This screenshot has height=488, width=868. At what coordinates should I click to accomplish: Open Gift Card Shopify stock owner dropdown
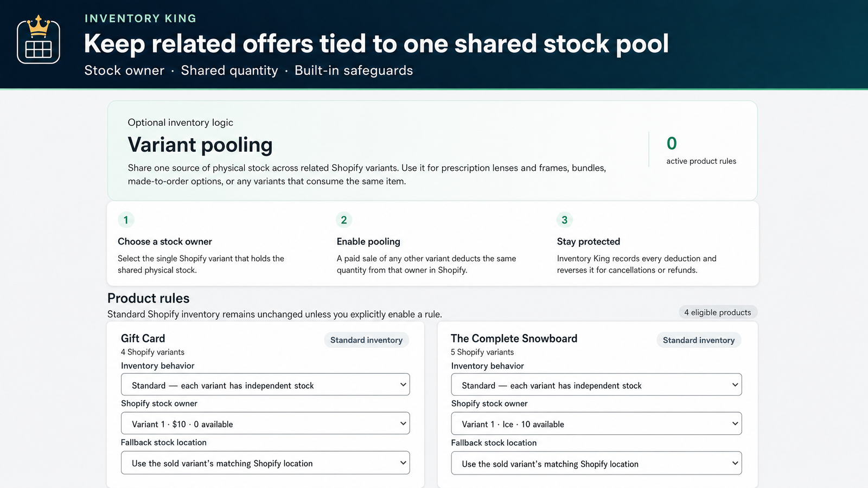click(265, 423)
